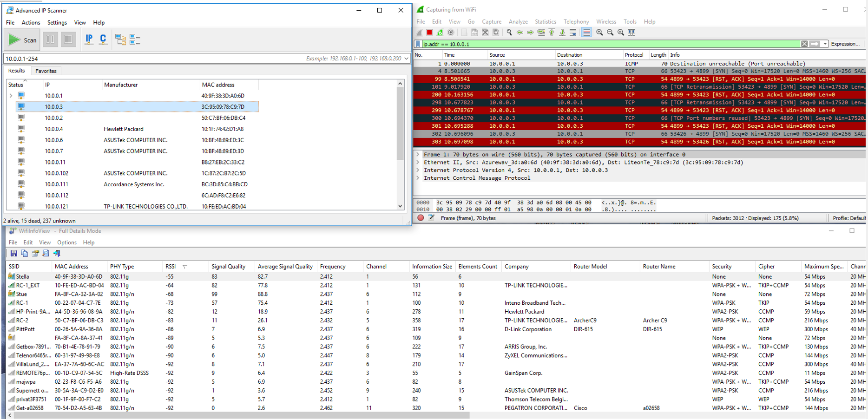
Task: Expand Internet Control Message Protocol row
Action: [418, 178]
